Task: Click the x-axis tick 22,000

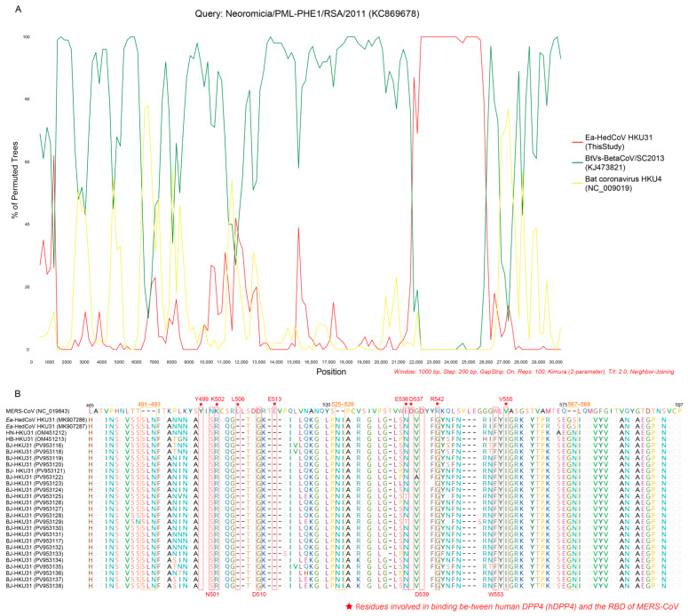Action: [x=416, y=362]
